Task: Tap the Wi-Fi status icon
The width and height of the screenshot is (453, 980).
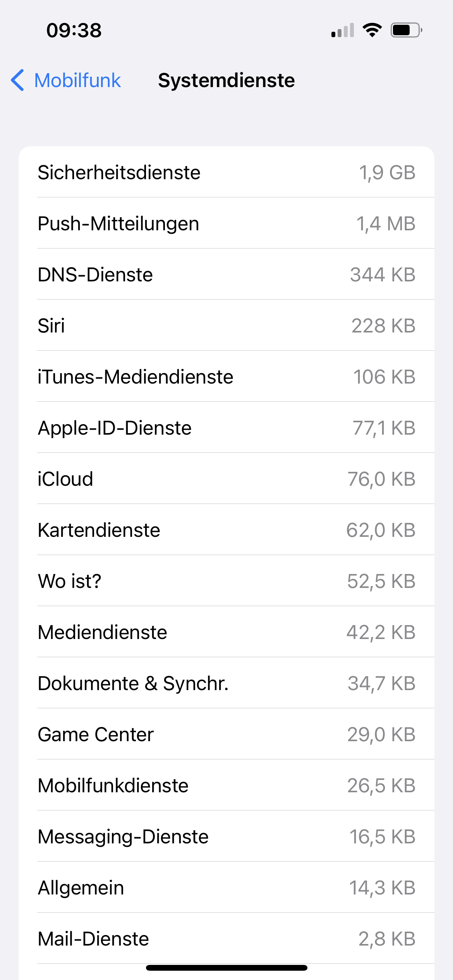Action: pyautogui.click(x=372, y=30)
